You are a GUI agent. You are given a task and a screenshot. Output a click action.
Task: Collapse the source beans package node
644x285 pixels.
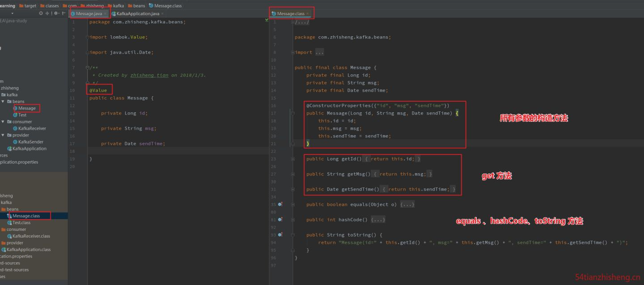3,102
